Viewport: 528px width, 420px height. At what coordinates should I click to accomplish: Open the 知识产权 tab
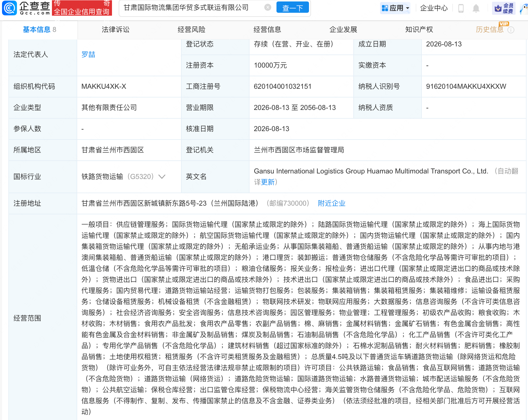pyautogui.click(x=419, y=30)
